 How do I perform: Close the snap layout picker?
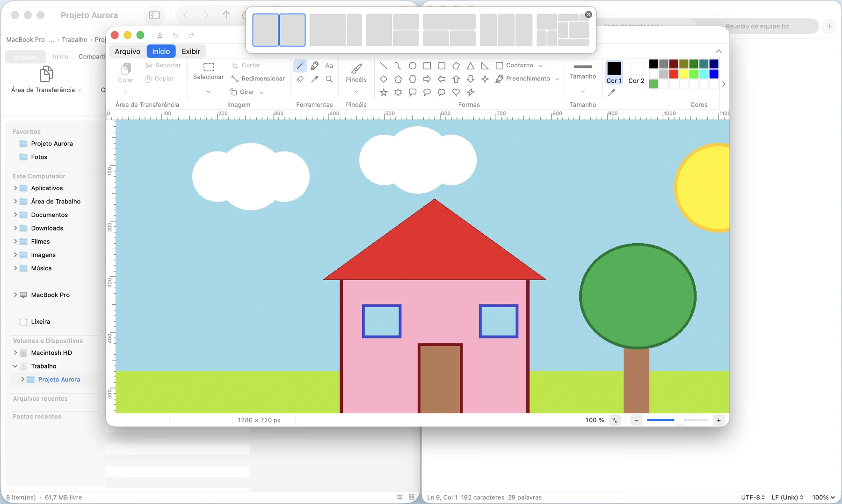click(588, 14)
